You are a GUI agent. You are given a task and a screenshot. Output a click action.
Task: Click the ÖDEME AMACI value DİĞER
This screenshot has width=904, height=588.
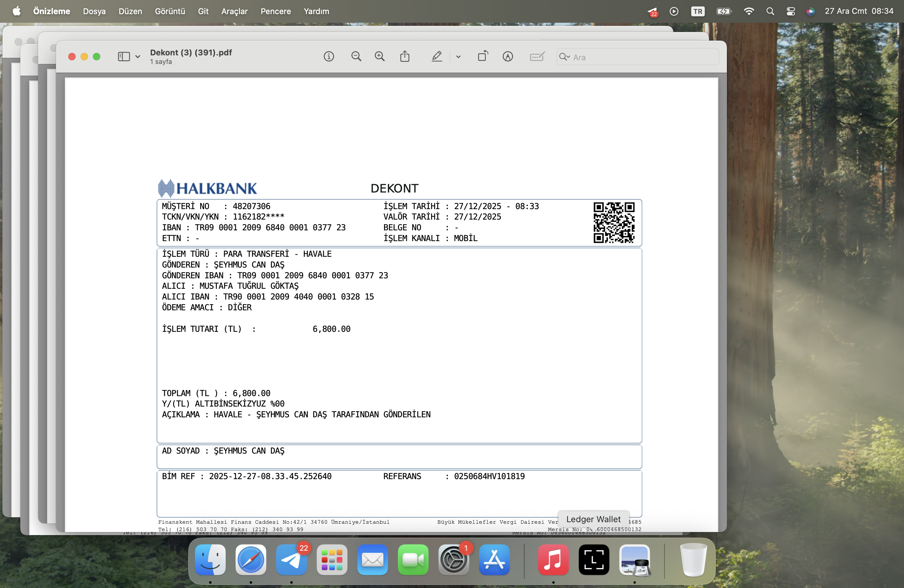pyautogui.click(x=240, y=307)
